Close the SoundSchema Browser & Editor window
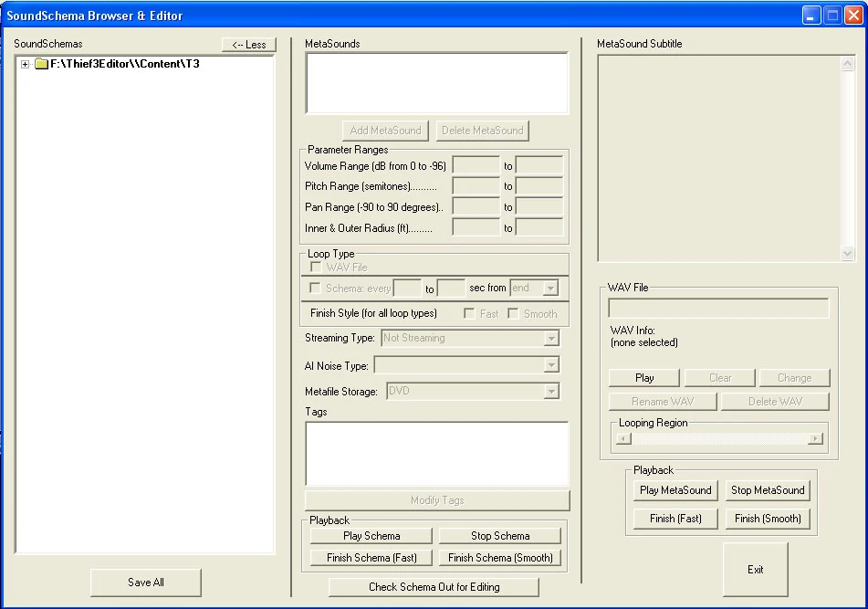868x609 pixels. (x=853, y=15)
